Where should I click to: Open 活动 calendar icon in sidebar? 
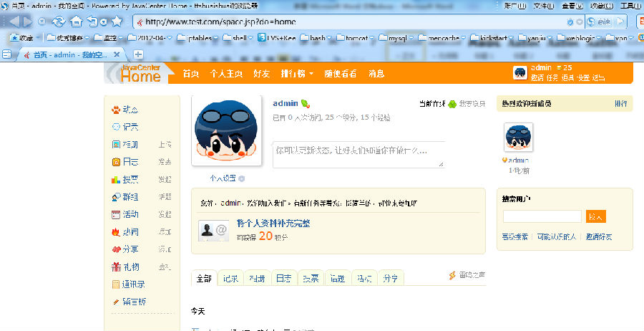[116, 214]
